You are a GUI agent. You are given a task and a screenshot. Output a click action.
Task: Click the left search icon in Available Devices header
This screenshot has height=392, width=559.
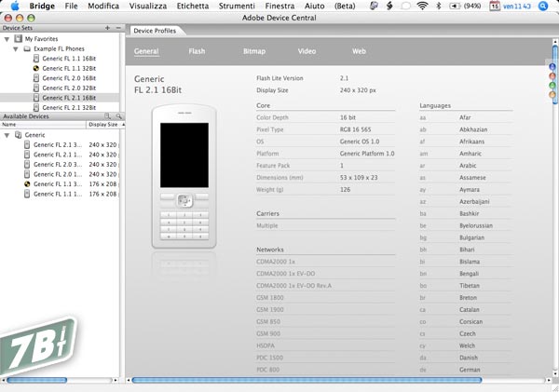point(108,116)
